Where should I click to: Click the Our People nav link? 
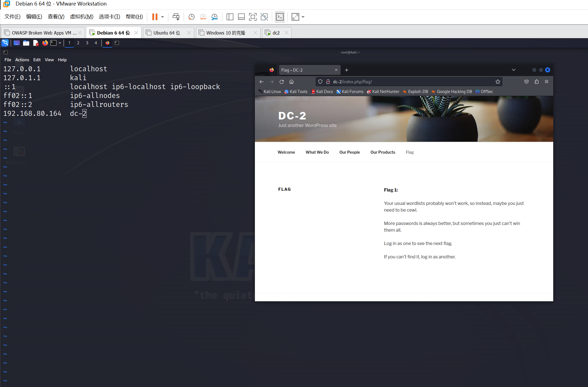pyautogui.click(x=350, y=152)
